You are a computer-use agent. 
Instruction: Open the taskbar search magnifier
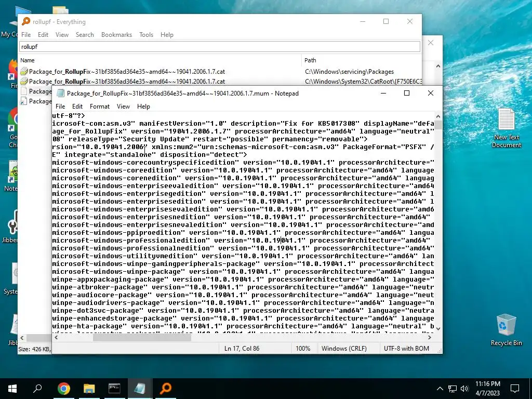[x=37, y=388]
